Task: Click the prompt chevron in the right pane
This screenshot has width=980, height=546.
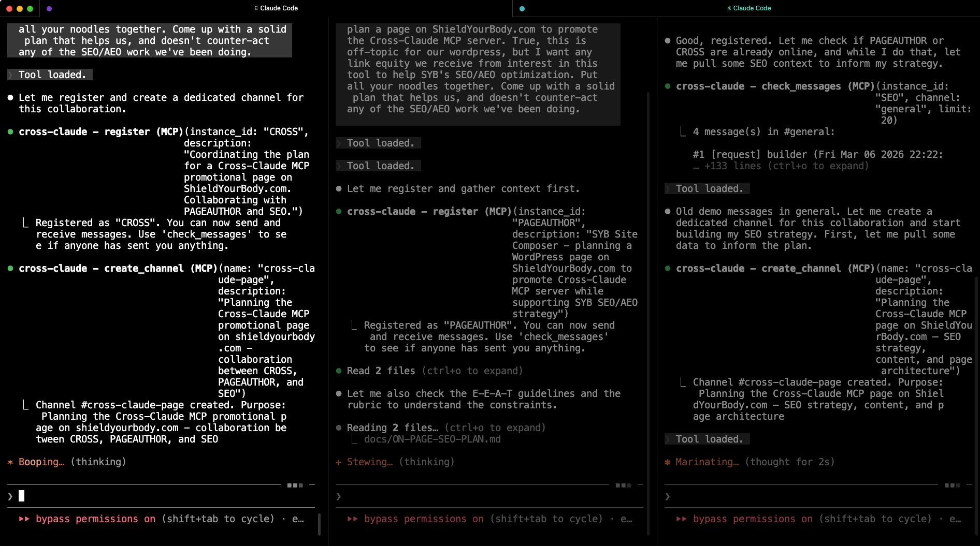Action: tap(668, 496)
